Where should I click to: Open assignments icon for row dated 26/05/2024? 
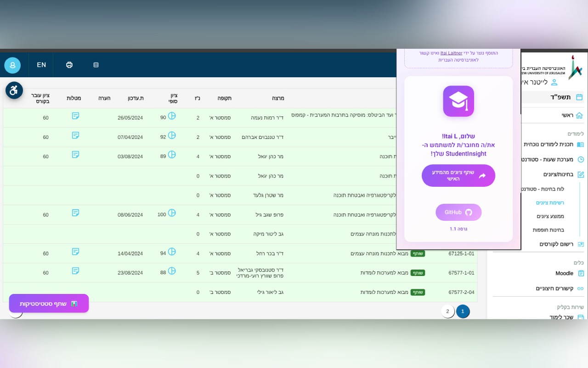(76, 115)
